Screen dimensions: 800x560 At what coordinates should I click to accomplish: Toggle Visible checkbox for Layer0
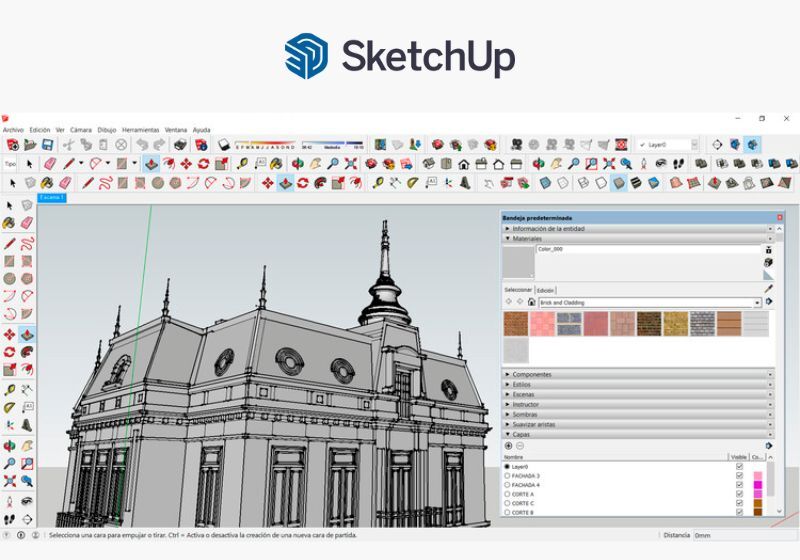coord(739,466)
